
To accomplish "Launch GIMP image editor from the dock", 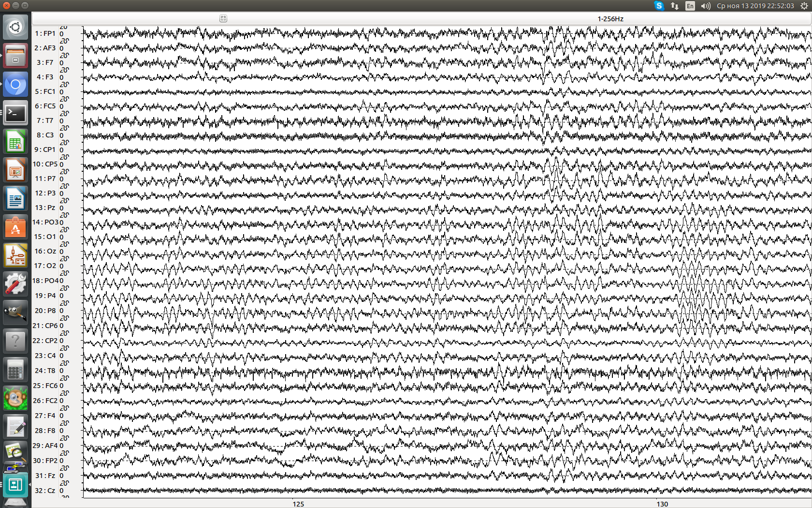I will 15,312.
